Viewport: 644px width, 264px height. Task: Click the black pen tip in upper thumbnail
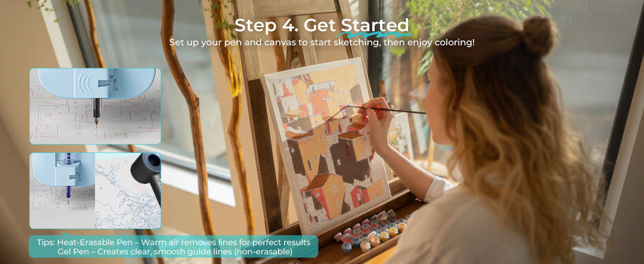pyautogui.click(x=97, y=111)
